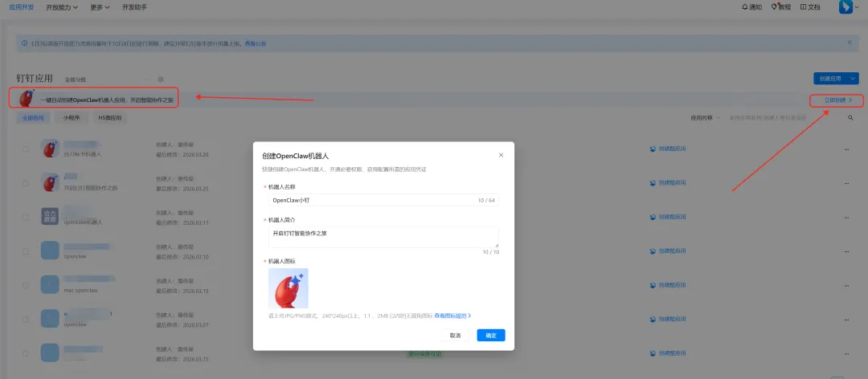Click the mac openclaw app icon

[x=50, y=284]
